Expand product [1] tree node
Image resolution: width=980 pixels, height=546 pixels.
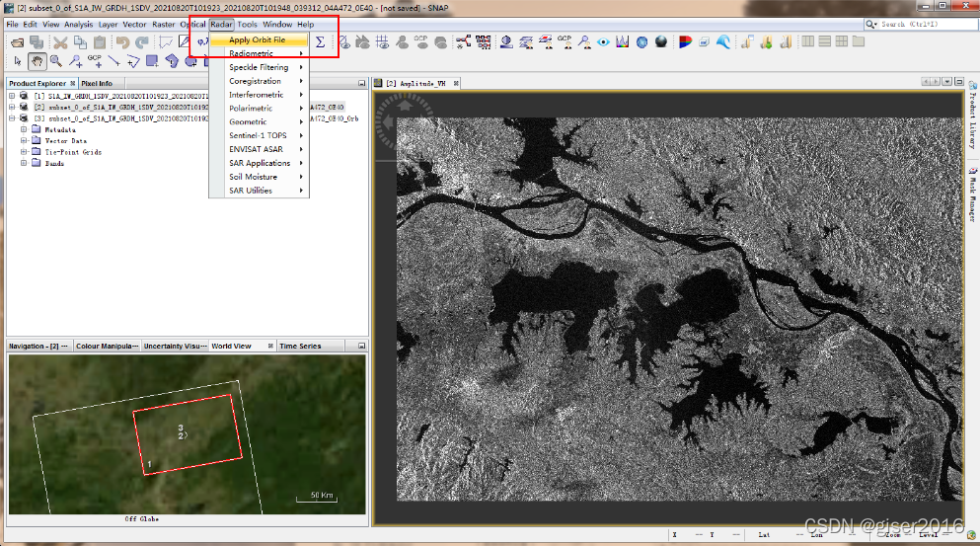[x=12, y=96]
